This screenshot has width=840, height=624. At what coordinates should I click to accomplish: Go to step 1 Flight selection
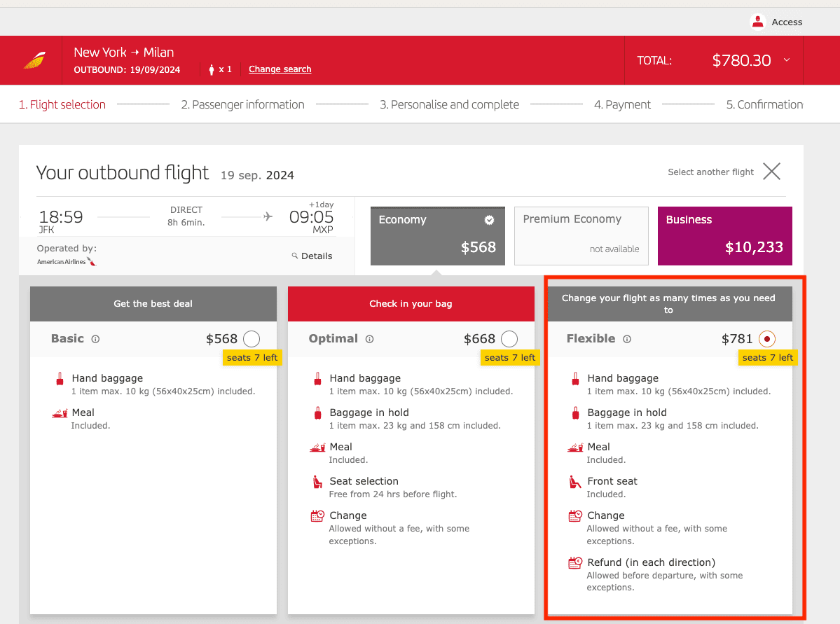tap(62, 105)
